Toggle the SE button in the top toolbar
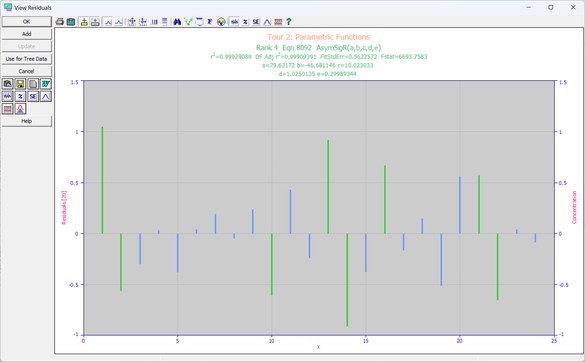Image resolution: width=585 pixels, height=362 pixels. pyautogui.click(x=256, y=22)
